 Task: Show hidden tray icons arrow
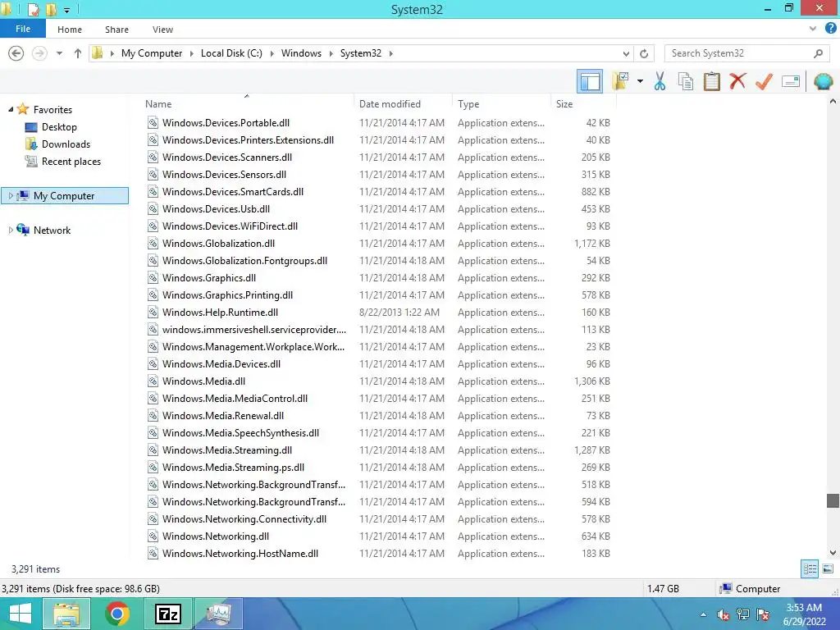click(x=703, y=614)
